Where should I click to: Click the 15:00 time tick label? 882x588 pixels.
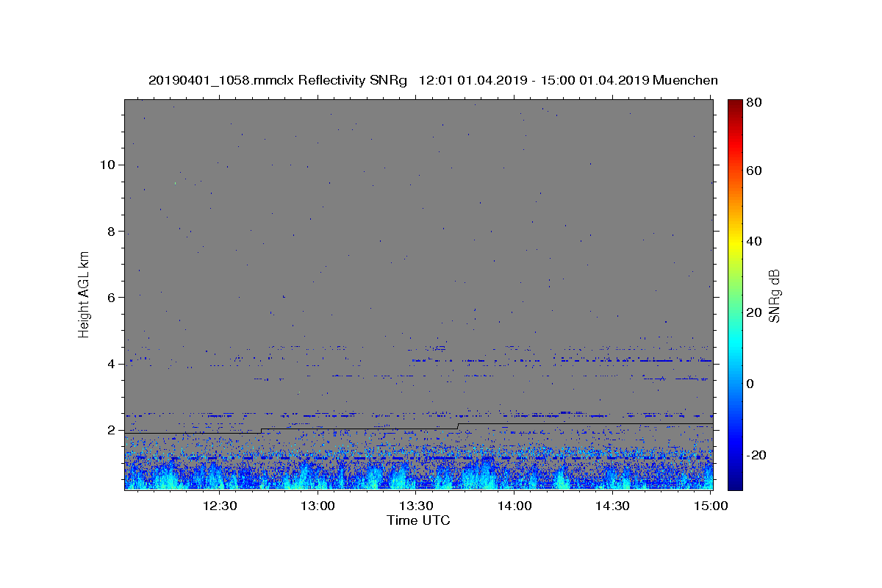coord(711,506)
